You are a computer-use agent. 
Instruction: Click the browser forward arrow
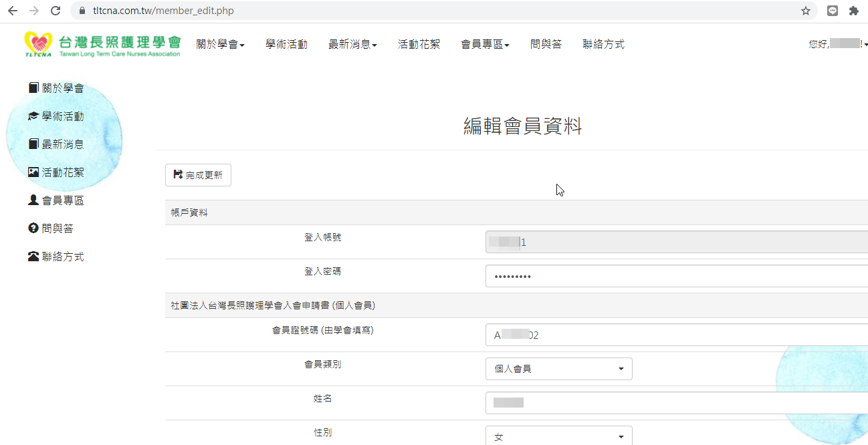click(x=34, y=11)
